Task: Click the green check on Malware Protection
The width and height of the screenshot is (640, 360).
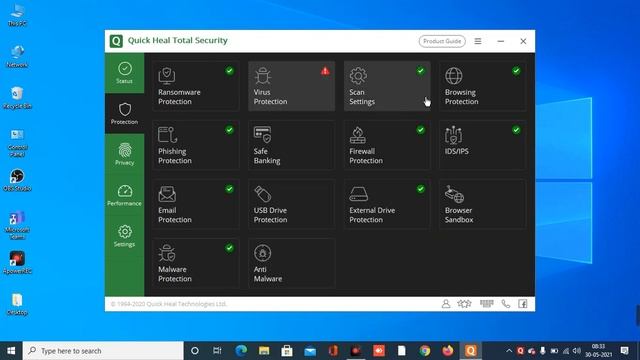Action: click(x=229, y=248)
